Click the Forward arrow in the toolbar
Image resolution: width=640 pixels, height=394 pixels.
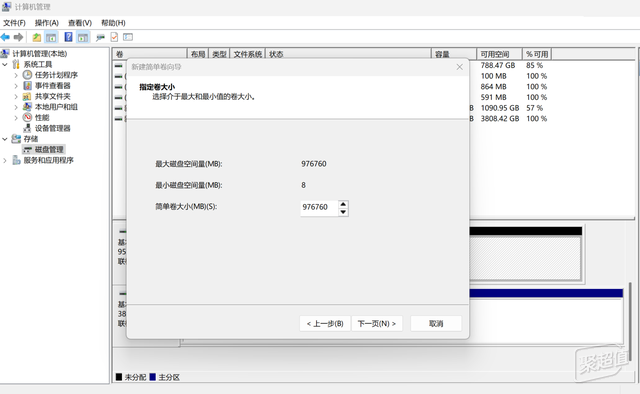(x=18, y=38)
